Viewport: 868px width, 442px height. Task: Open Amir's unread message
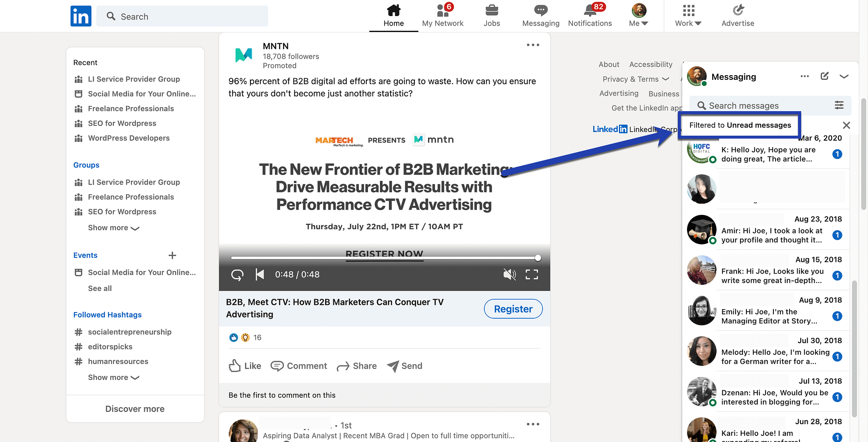(x=765, y=230)
